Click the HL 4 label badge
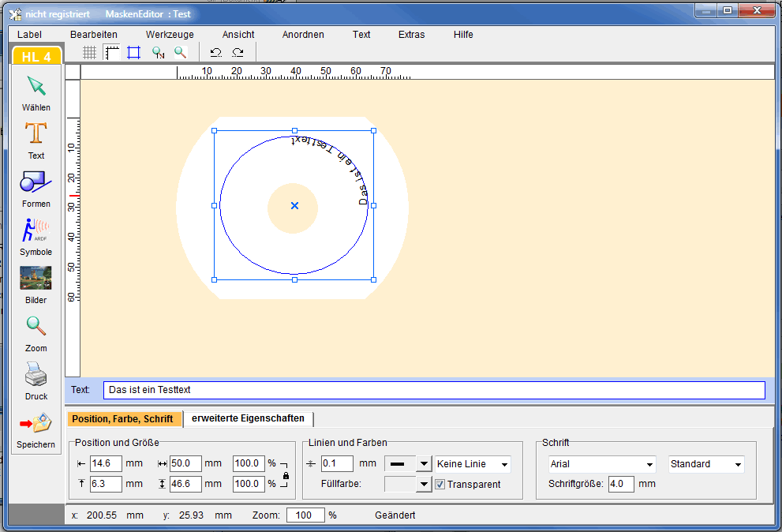 [36, 56]
